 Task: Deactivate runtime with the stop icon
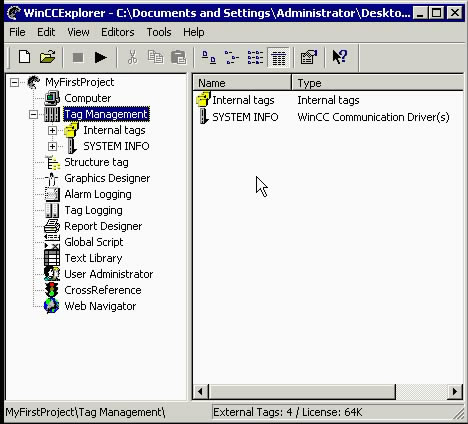coord(78,57)
